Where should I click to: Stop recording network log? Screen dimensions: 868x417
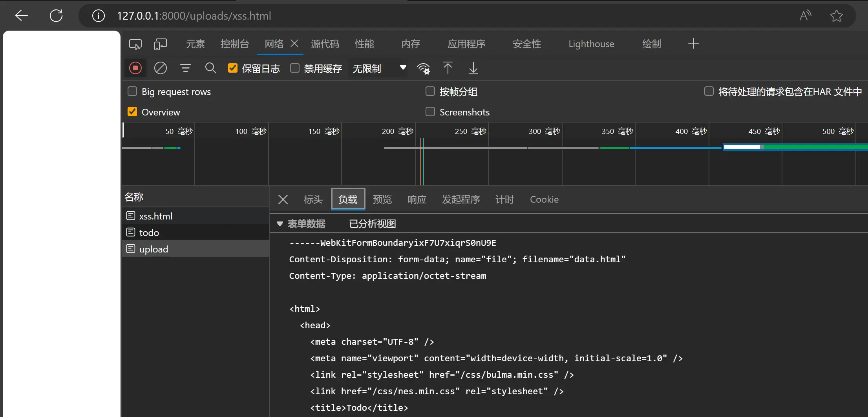pos(135,68)
